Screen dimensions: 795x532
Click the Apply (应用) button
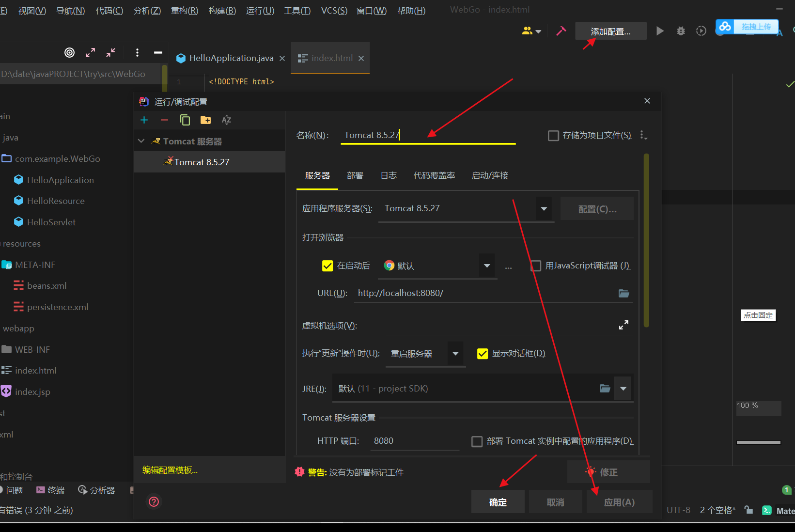pos(619,502)
